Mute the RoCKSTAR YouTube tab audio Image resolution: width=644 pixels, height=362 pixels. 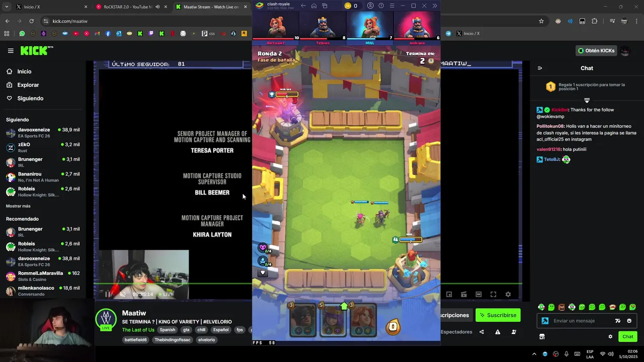(157, 7)
